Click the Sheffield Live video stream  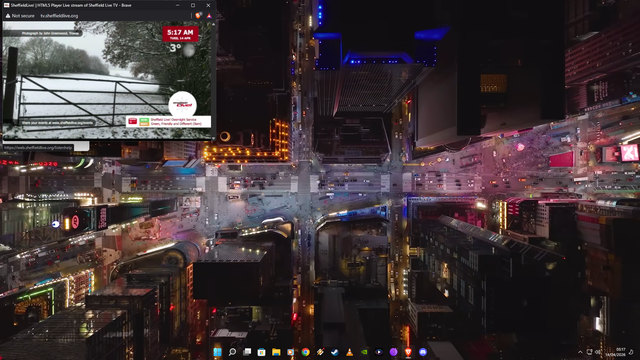point(107,80)
